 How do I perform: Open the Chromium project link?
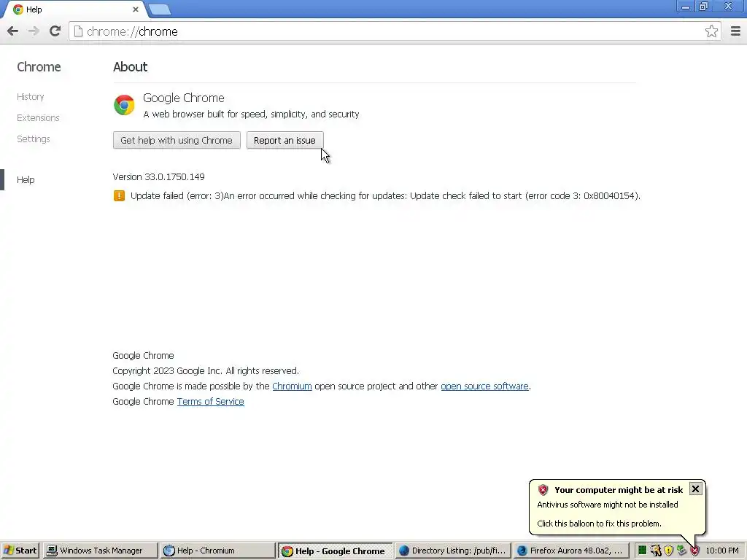[x=292, y=386]
